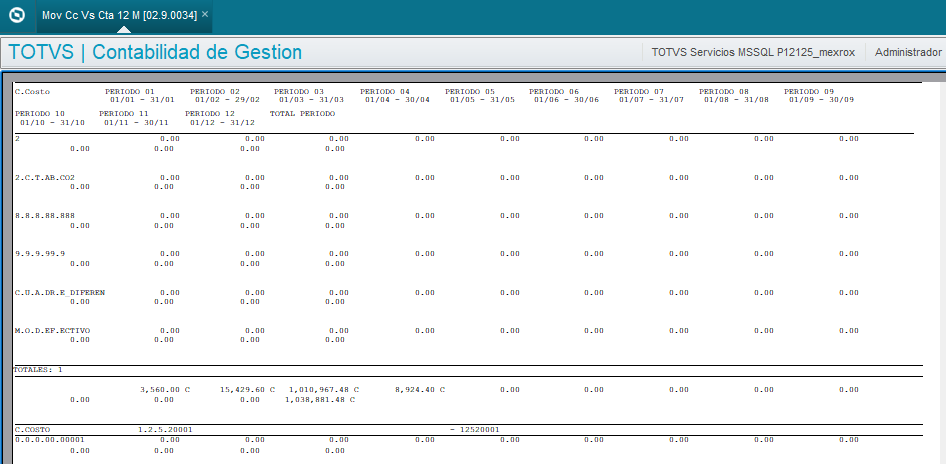
Task: Click the 01/04 - 30/04 date range
Action: (x=397, y=100)
